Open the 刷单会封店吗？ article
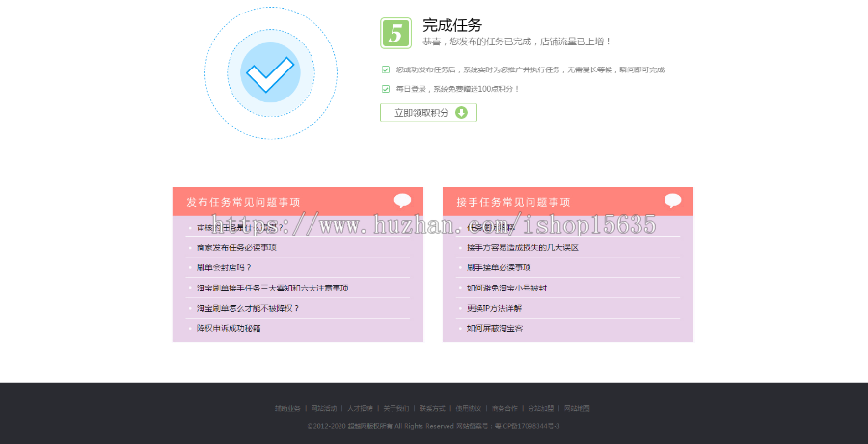 [x=224, y=268]
